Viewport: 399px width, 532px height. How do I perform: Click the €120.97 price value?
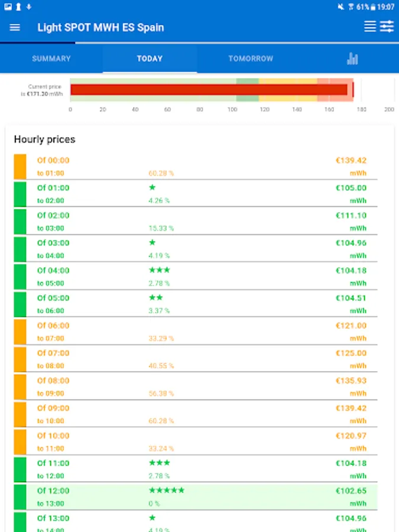351,436
